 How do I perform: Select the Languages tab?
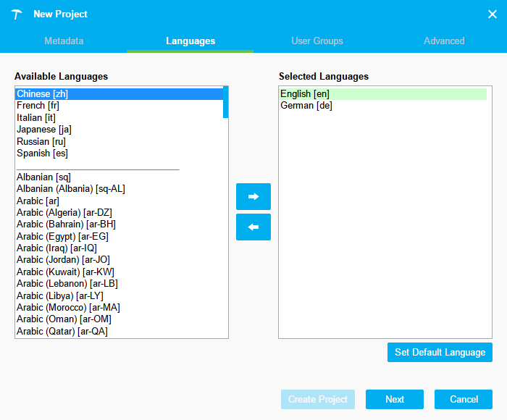[x=190, y=41]
